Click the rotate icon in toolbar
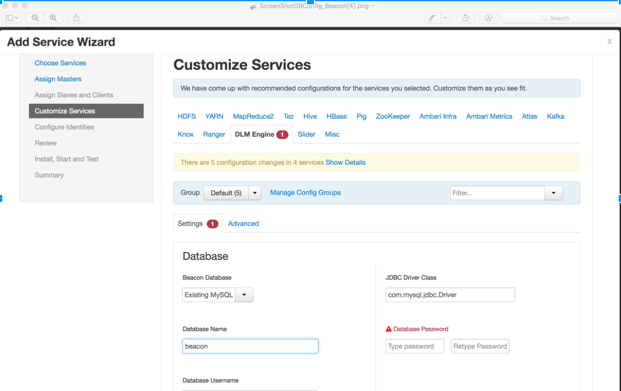The height and width of the screenshot is (391, 621). point(465,18)
